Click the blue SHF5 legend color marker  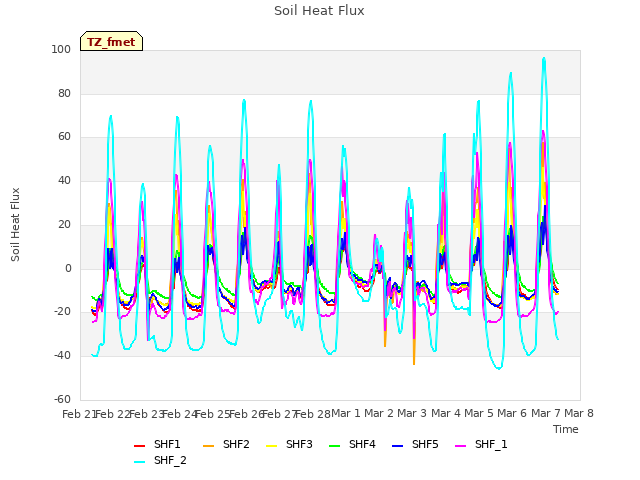[398, 446]
